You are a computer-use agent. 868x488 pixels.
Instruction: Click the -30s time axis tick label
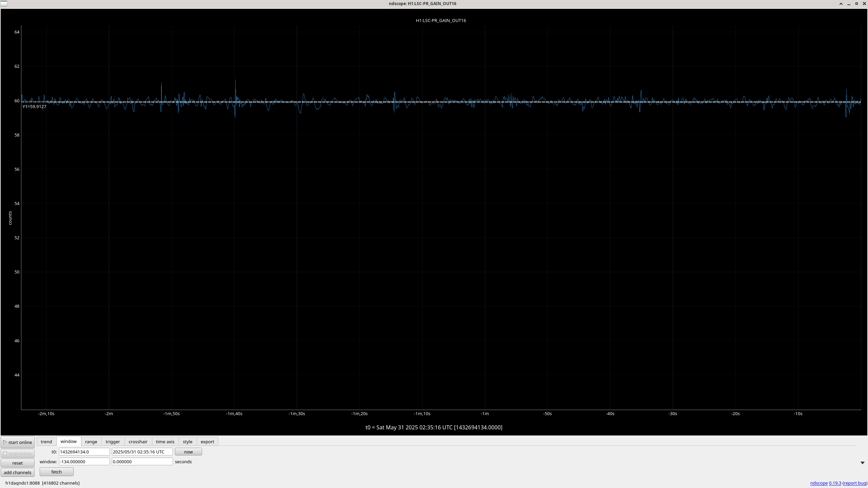click(673, 413)
